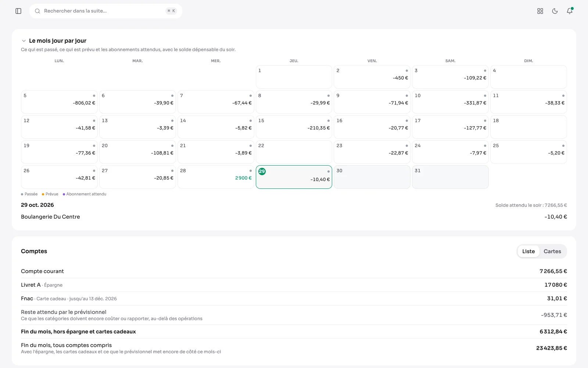Select the highlighted day 29 badge

262,171
